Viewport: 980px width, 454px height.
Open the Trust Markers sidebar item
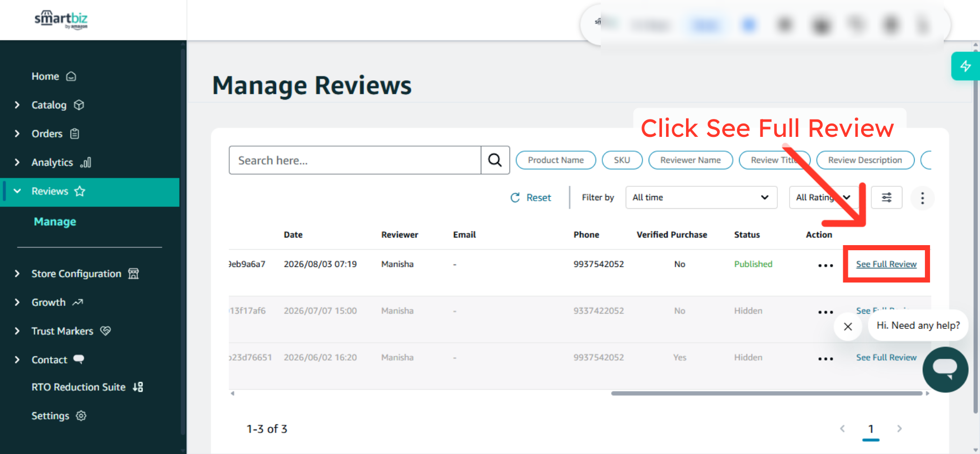pos(71,330)
